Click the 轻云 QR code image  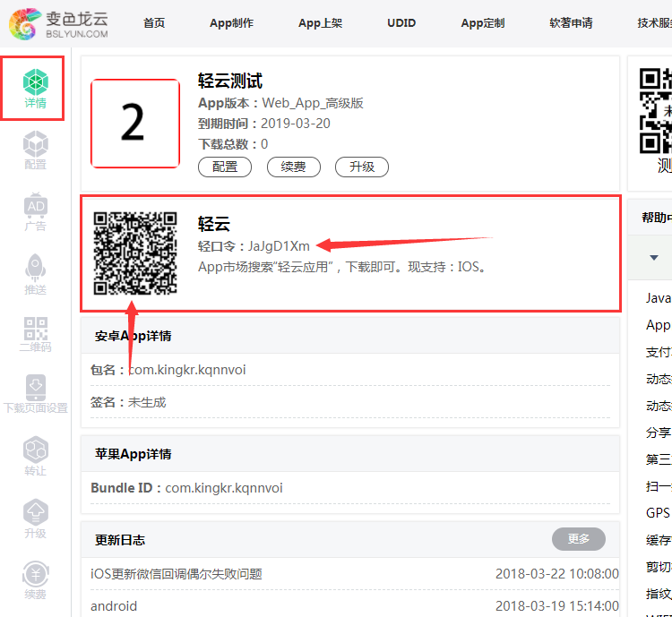135,253
